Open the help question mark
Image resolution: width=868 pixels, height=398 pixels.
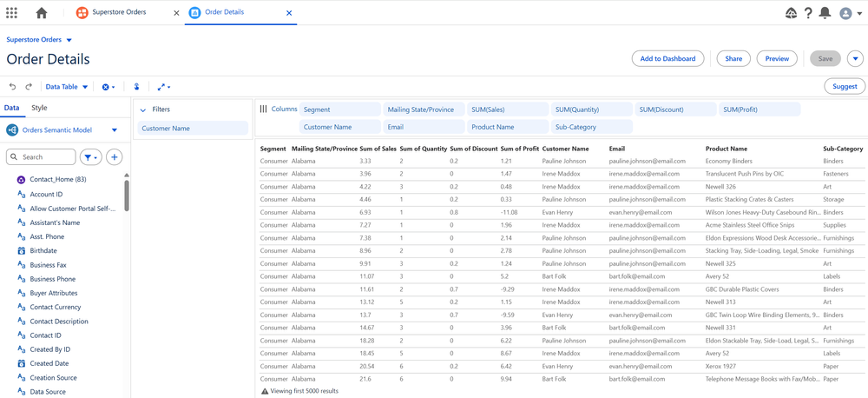(808, 13)
